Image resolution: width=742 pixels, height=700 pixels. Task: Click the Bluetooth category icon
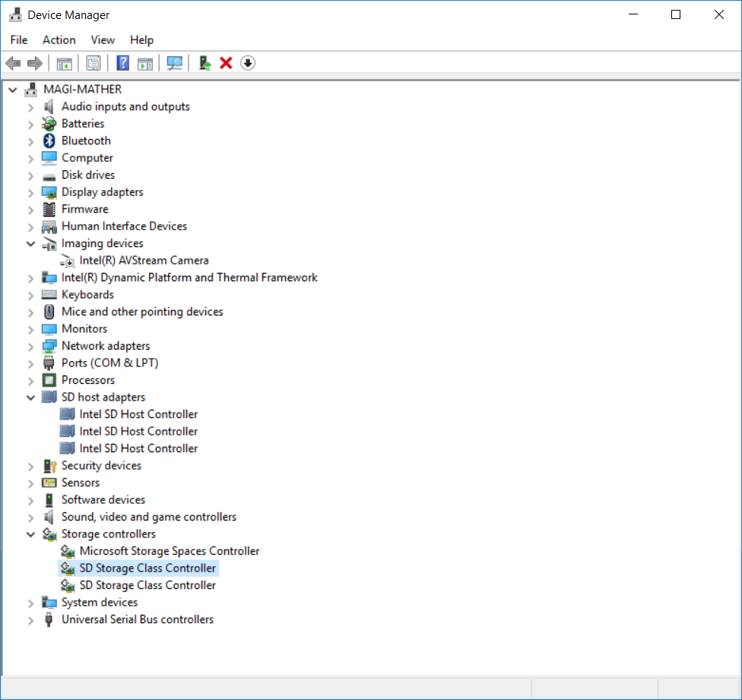(x=49, y=141)
